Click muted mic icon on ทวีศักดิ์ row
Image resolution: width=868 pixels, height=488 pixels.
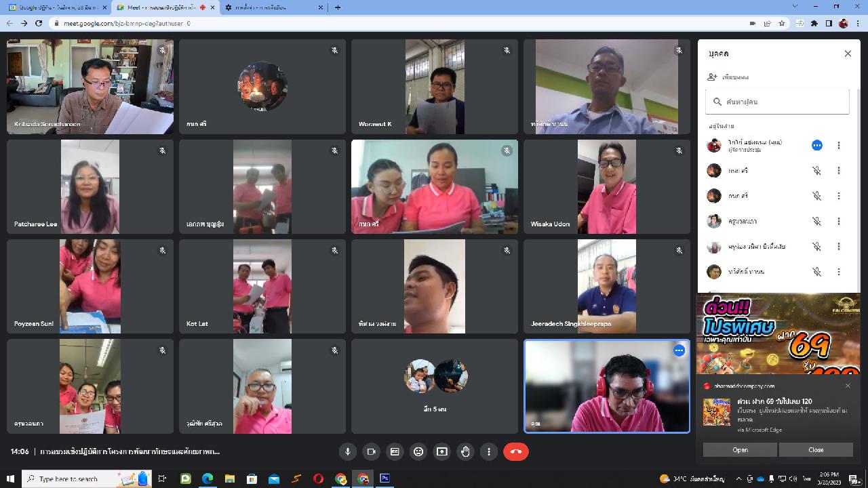tap(817, 272)
